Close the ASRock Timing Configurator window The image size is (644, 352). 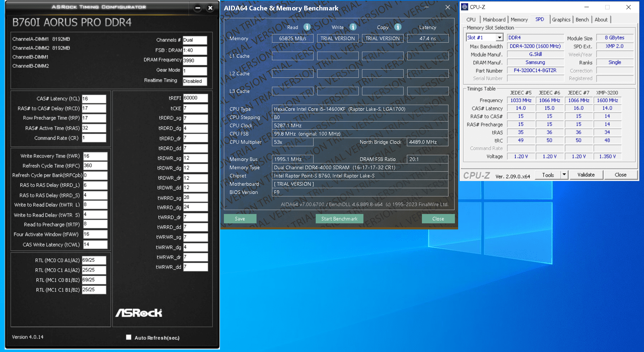coord(210,8)
